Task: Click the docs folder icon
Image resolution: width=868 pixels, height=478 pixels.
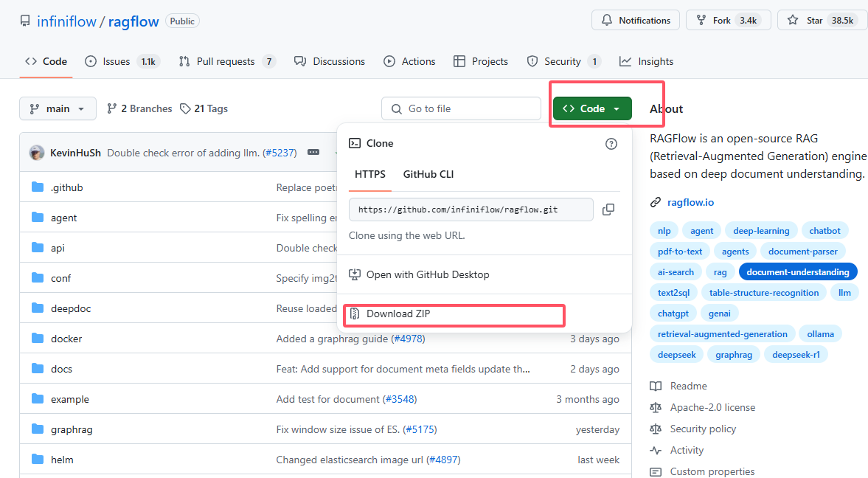Action: coord(38,368)
